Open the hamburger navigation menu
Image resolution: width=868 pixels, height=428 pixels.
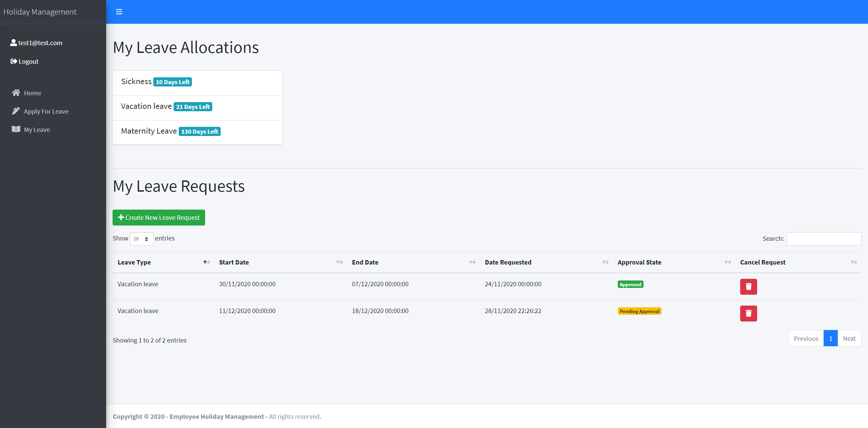click(119, 11)
